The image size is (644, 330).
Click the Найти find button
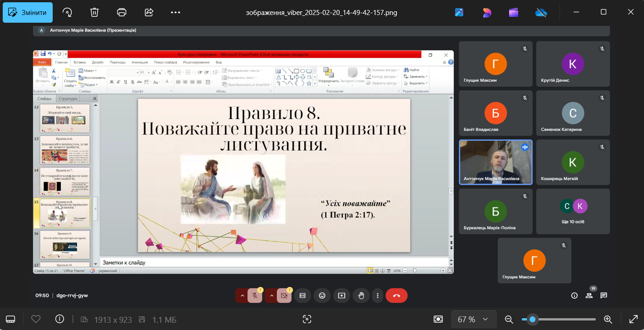pos(411,70)
